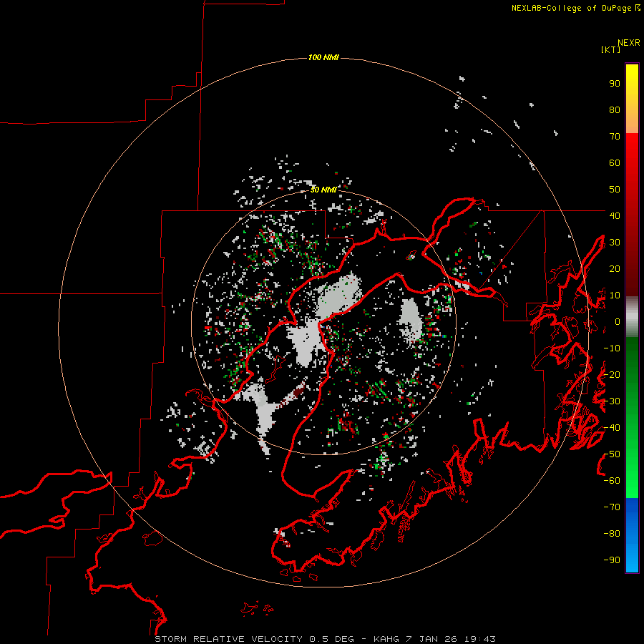
Task: Select the positive 80 knot scale label
Action: click(615, 109)
